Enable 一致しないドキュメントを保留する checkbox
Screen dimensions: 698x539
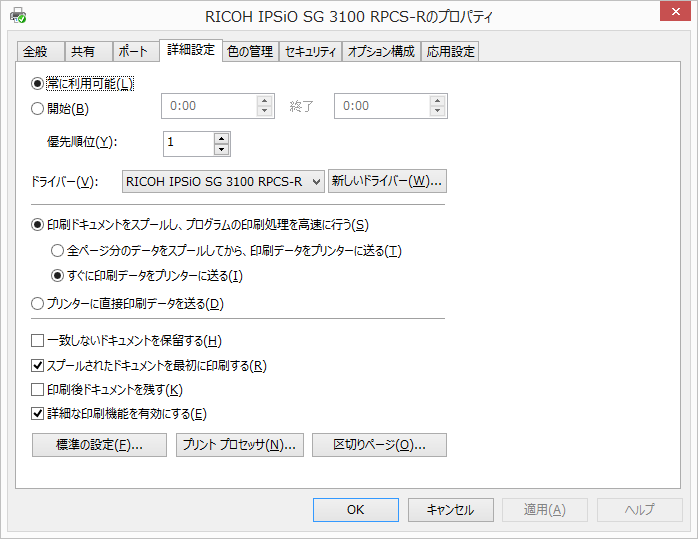[x=37, y=341]
